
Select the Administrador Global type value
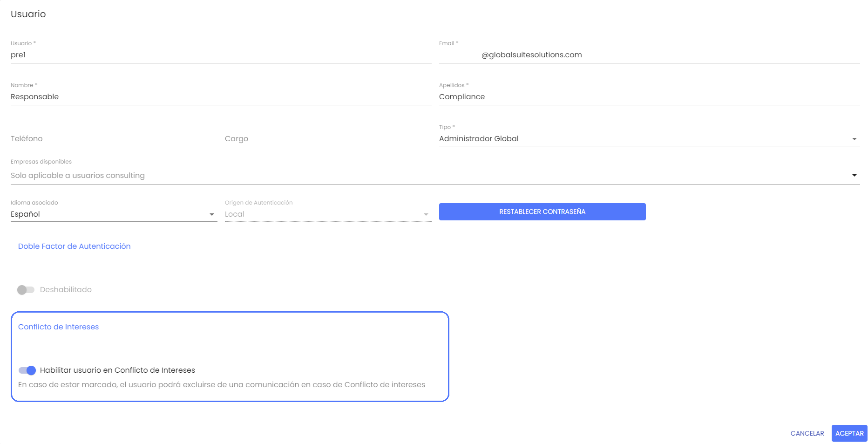[479, 139]
